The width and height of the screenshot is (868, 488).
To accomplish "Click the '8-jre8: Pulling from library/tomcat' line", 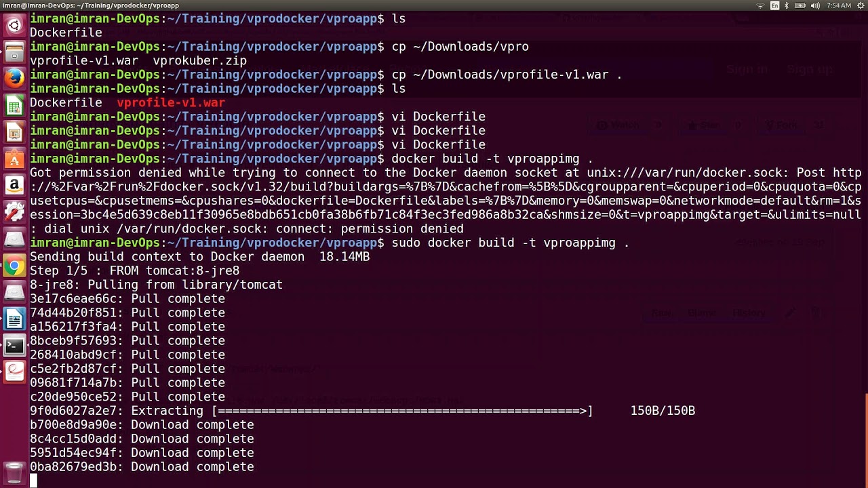I will (x=156, y=285).
